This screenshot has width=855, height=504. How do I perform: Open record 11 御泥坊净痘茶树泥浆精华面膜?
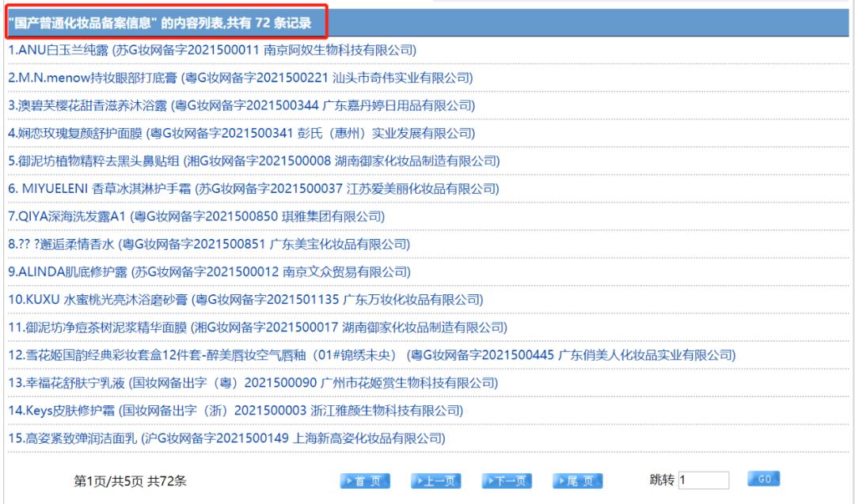[258, 328]
